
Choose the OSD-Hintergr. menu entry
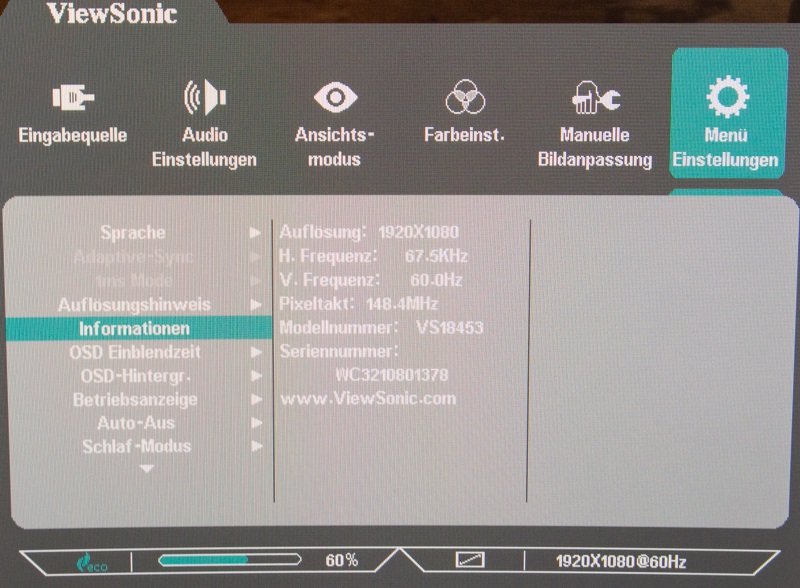136,376
